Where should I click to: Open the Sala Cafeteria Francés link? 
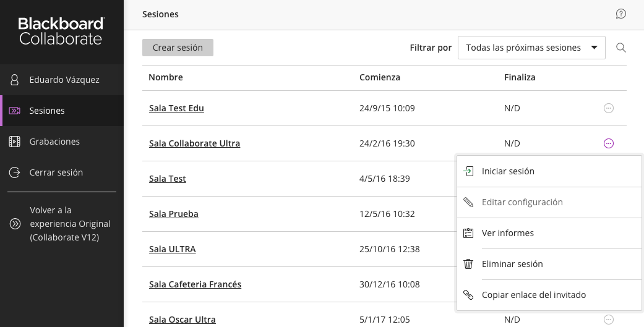(x=195, y=284)
